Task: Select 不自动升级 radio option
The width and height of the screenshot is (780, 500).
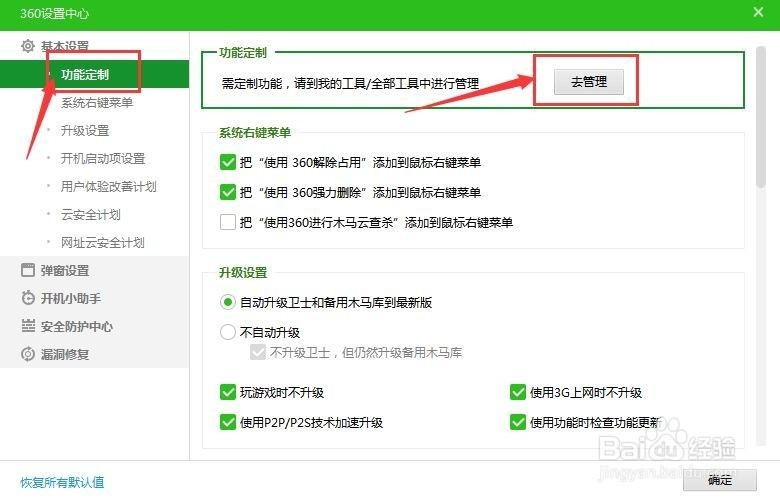Action: [x=227, y=332]
